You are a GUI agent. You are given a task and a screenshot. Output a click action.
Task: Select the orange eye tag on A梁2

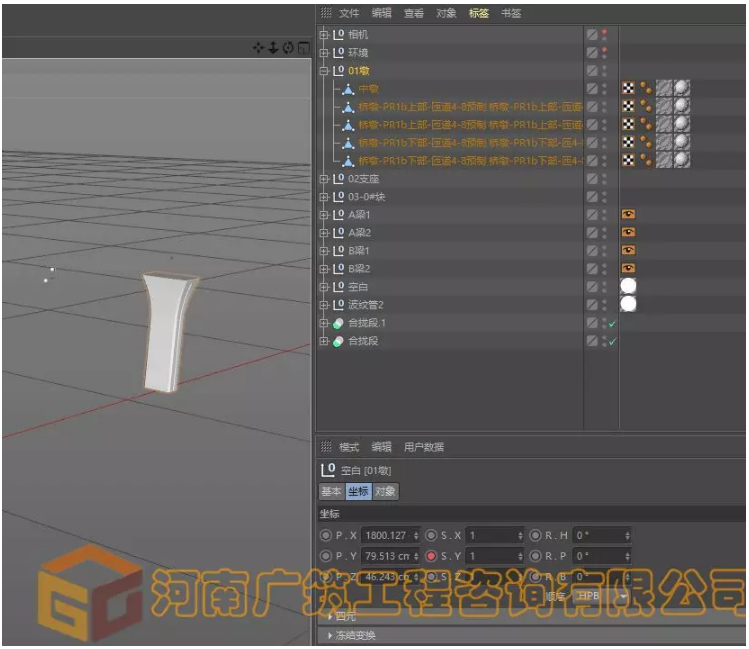pyautogui.click(x=628, y=232)
